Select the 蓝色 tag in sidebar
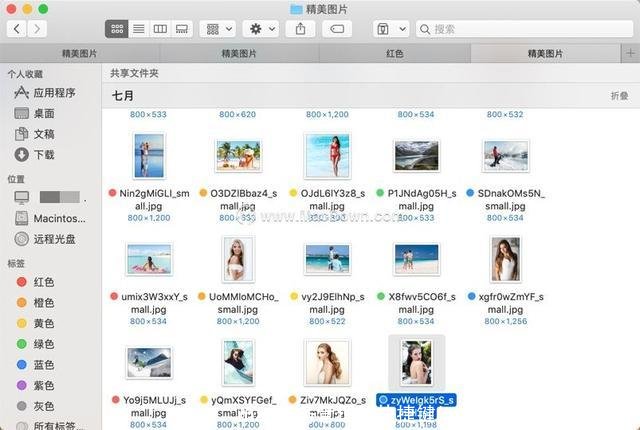Screen dimensions: 640x430 coord(43,364)
